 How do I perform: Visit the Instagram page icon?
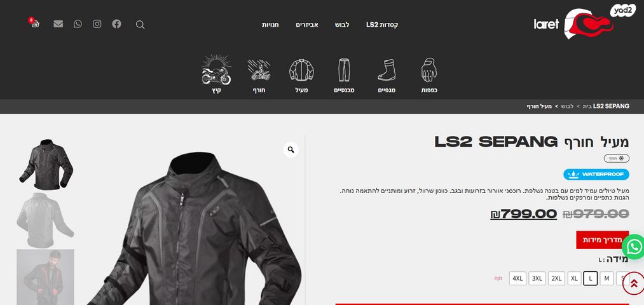tap(97, 24)
